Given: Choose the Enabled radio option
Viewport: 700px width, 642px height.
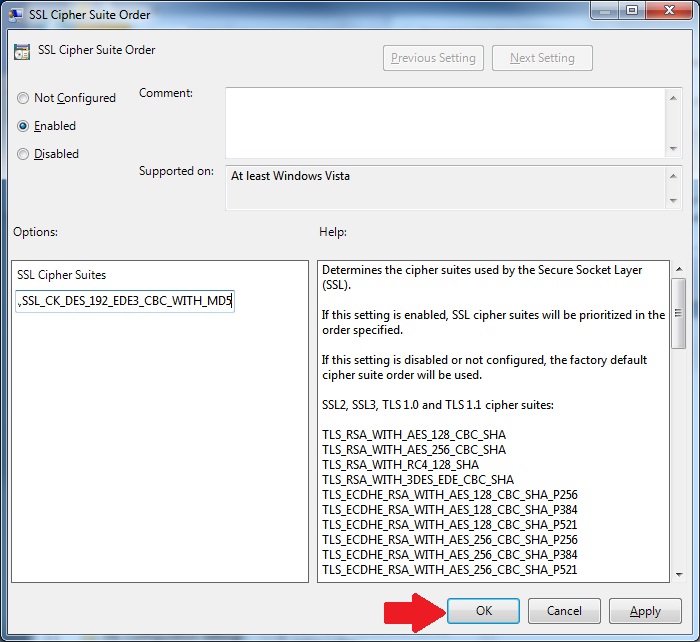Looking at the screenshot, I should (23, 126).
